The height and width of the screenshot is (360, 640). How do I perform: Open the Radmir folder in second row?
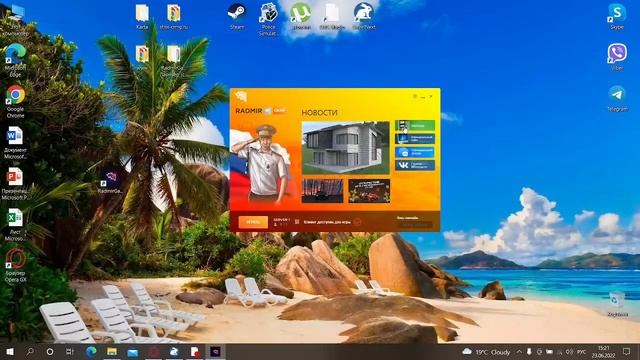click(x=173, y=60)
